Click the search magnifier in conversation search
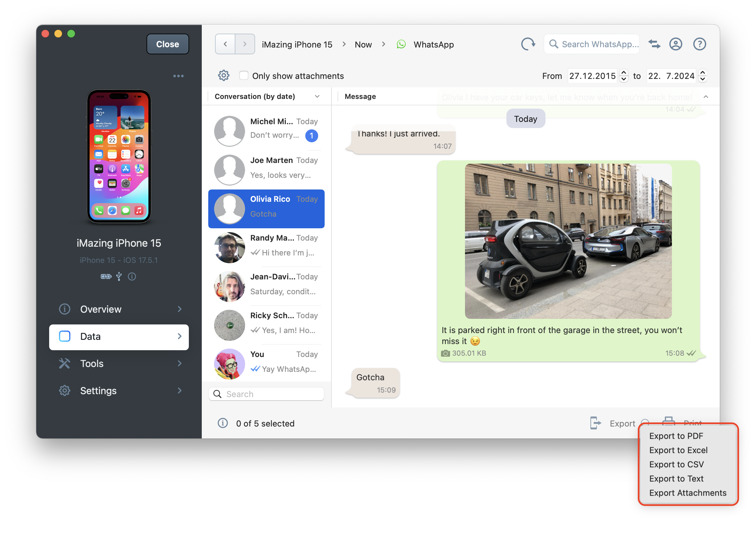756x551 pixels. 217,394
